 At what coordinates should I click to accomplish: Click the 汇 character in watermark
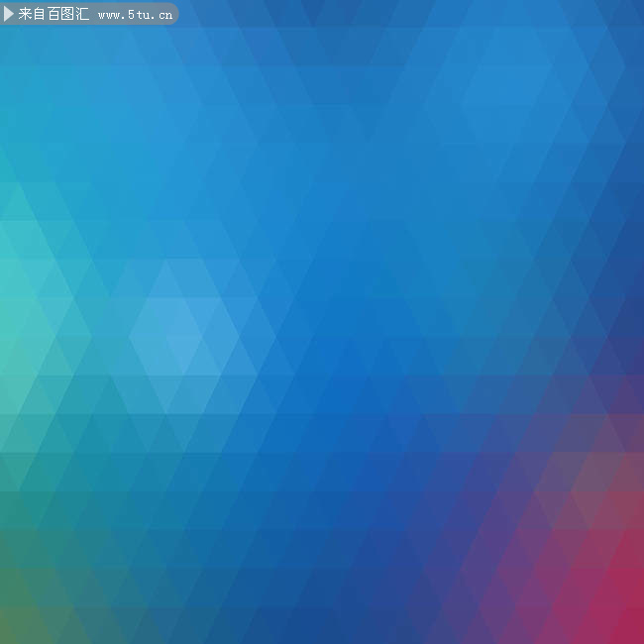coord(82,14)
